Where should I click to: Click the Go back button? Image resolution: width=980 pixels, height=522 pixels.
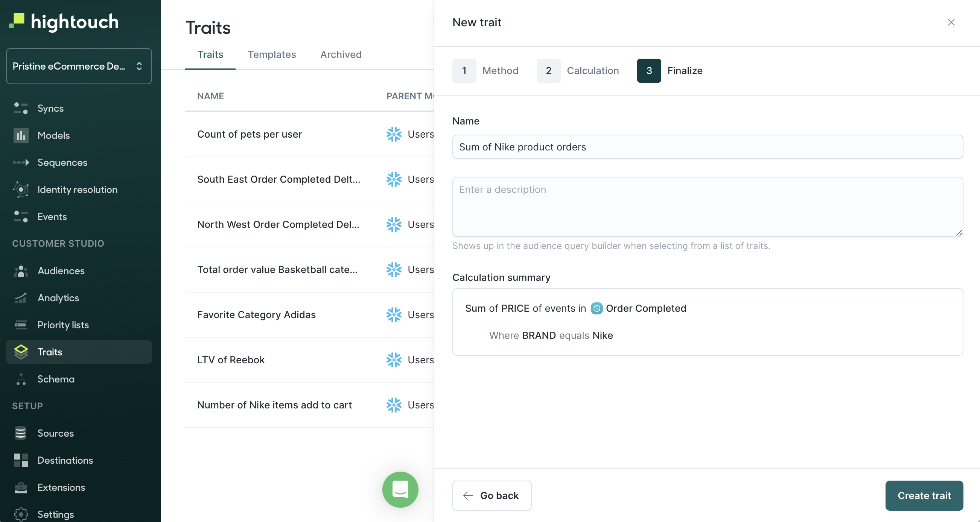[x=492, y=496]
